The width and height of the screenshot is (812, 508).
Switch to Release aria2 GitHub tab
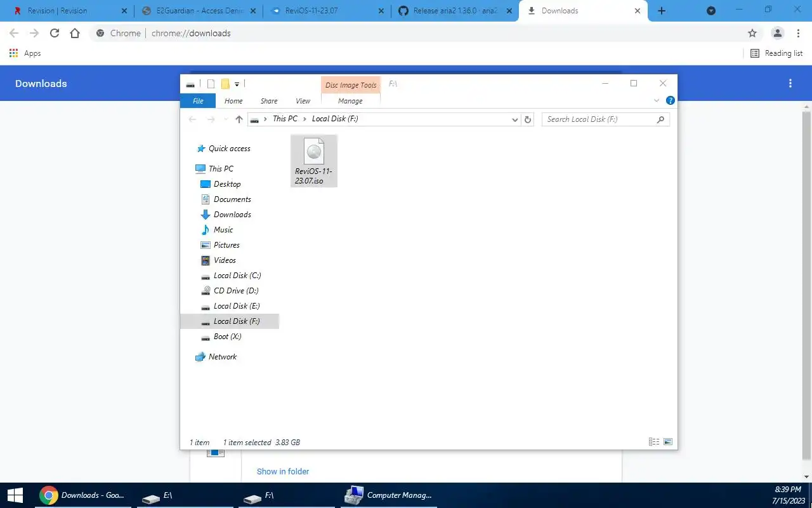point(454,11)
